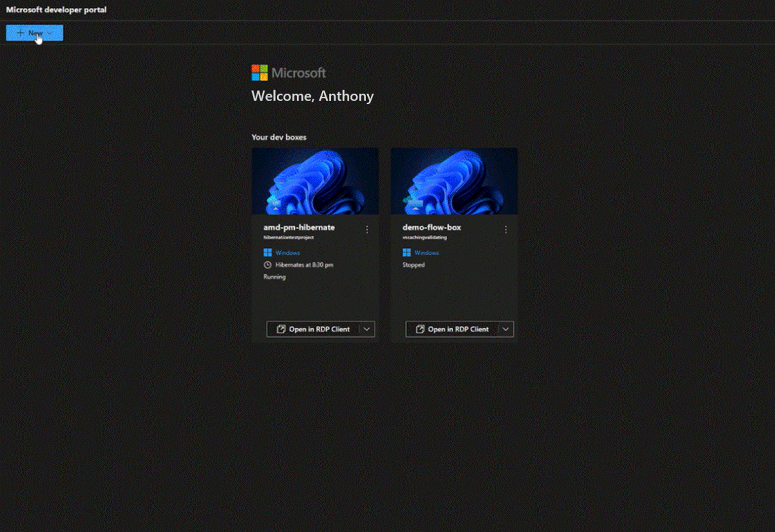Click the Microsoft developer portal title
The width and height of the screenshot is (775, 532).
[56, 9]
